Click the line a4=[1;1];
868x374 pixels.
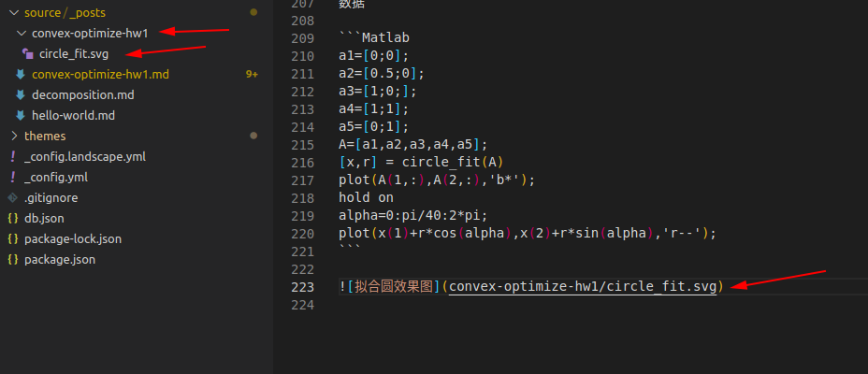373,109
